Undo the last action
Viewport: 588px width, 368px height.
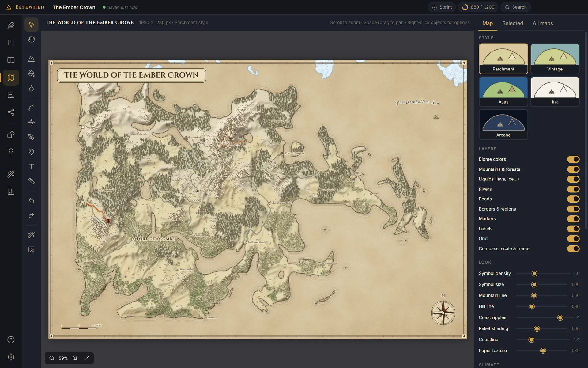pyautogui.click(x=31, y=201)
